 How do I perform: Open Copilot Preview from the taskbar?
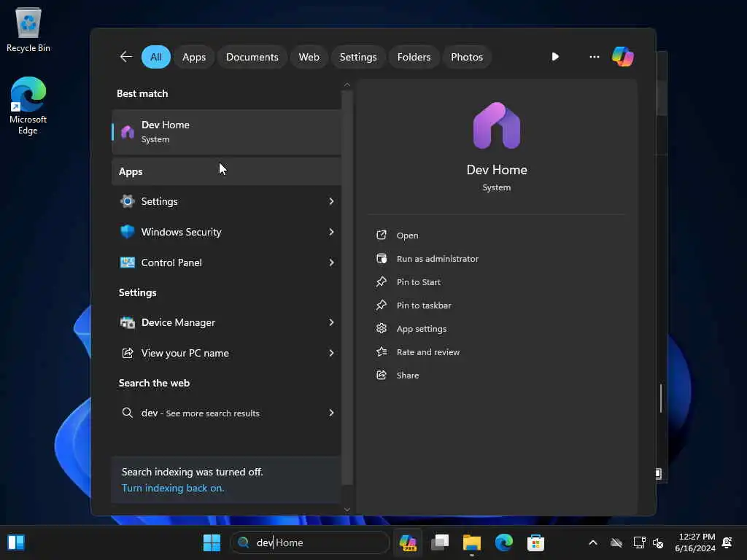(408, 542)
